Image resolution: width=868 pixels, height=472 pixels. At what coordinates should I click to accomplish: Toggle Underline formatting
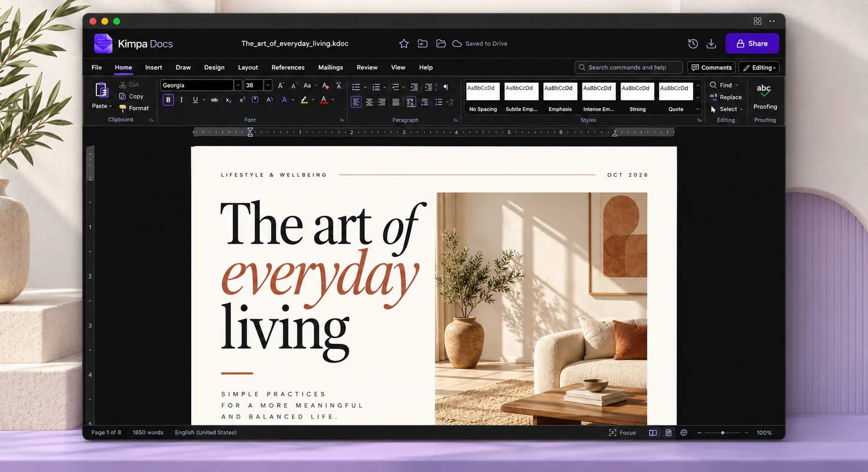[x=195, y=100]
